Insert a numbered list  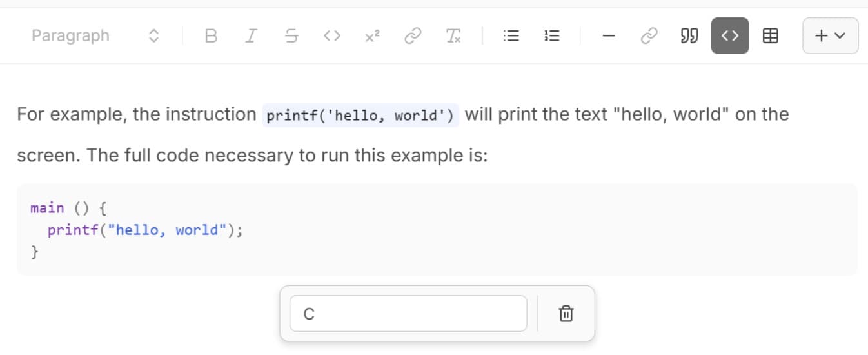[552, 36]
